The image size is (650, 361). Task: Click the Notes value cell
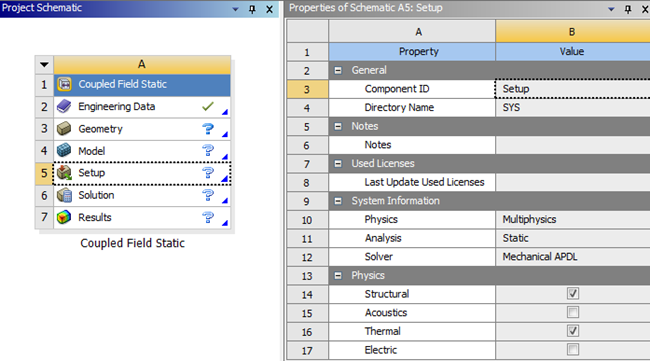(x=572, y=145)
